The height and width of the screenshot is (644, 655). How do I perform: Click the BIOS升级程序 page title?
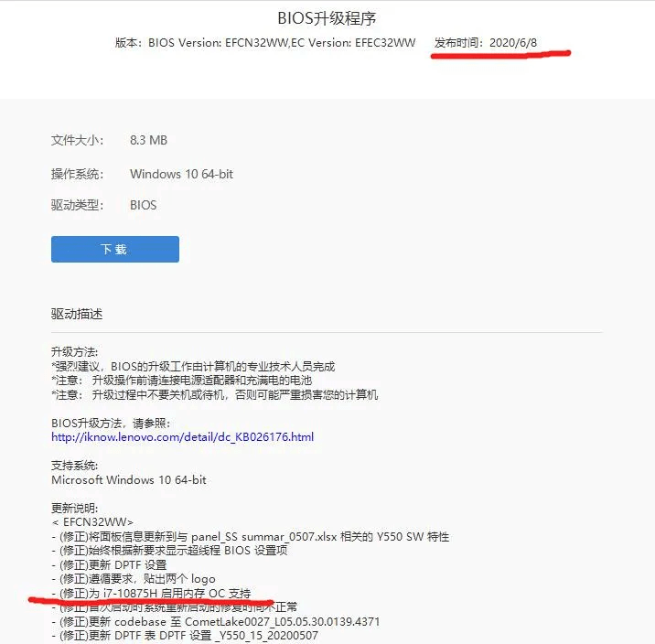pos(327,18)
